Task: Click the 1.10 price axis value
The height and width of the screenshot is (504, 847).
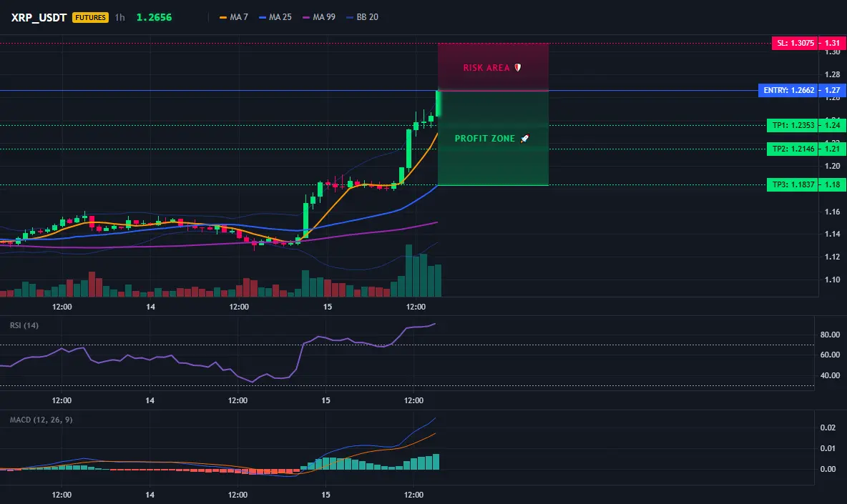Action: 833,280
